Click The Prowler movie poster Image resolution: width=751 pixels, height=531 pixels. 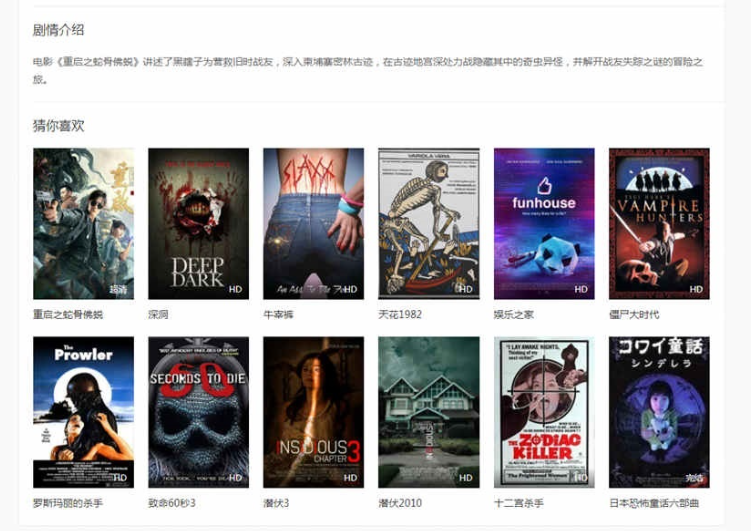(x=83, y=411)
